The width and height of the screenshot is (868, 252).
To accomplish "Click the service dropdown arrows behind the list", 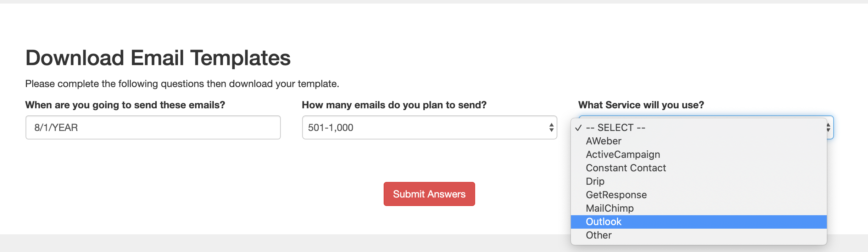I will click(829, 127).
